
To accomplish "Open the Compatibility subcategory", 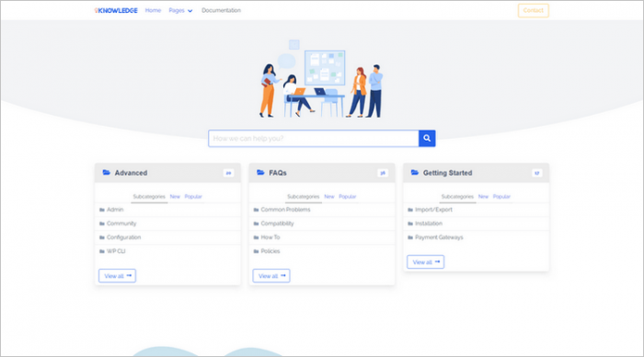I will click(x=277, y=224).
